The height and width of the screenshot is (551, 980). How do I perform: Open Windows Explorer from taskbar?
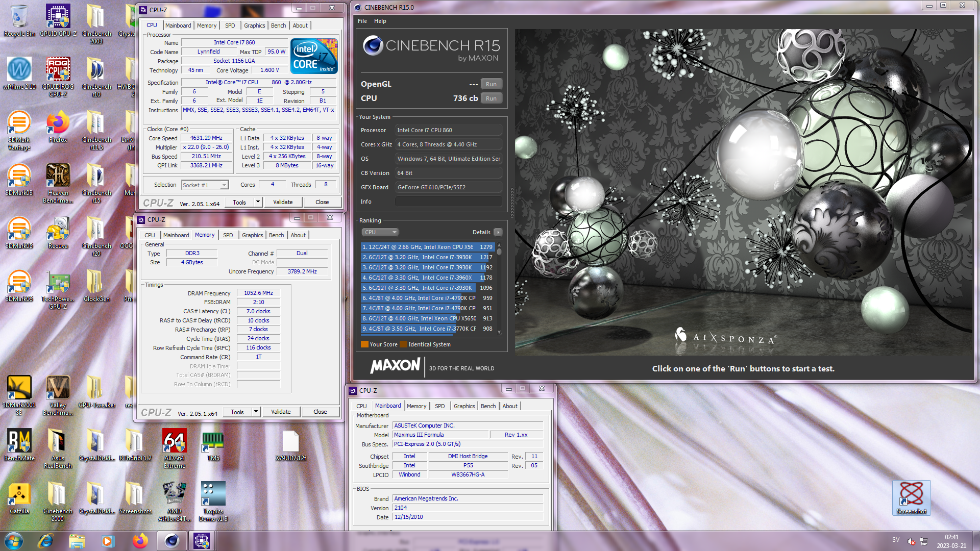pos(77,541)
